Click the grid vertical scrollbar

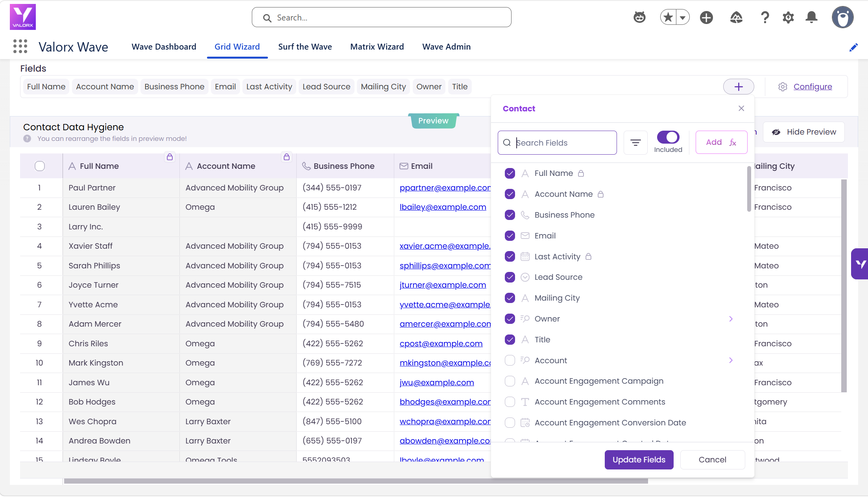(x=844, y=286)
